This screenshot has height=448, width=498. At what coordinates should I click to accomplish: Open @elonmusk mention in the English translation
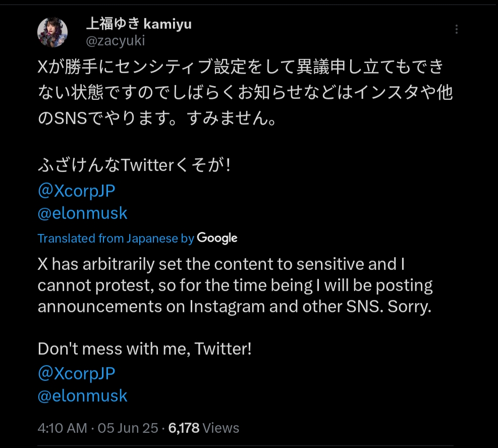[83, 396]
